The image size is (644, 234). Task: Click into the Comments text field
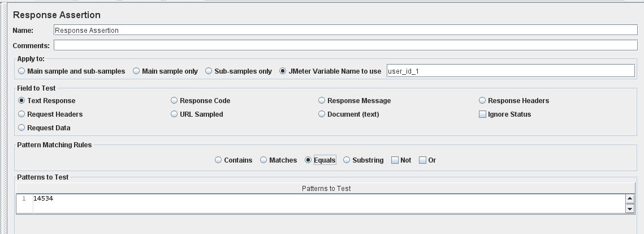tap(345, 45)
